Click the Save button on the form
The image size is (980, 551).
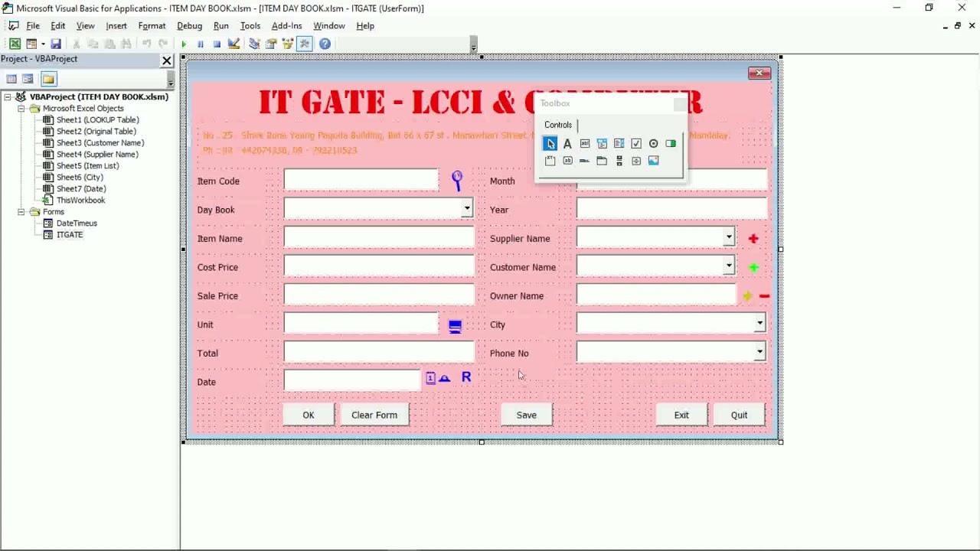pyautogui.click(x=526, y=415)
